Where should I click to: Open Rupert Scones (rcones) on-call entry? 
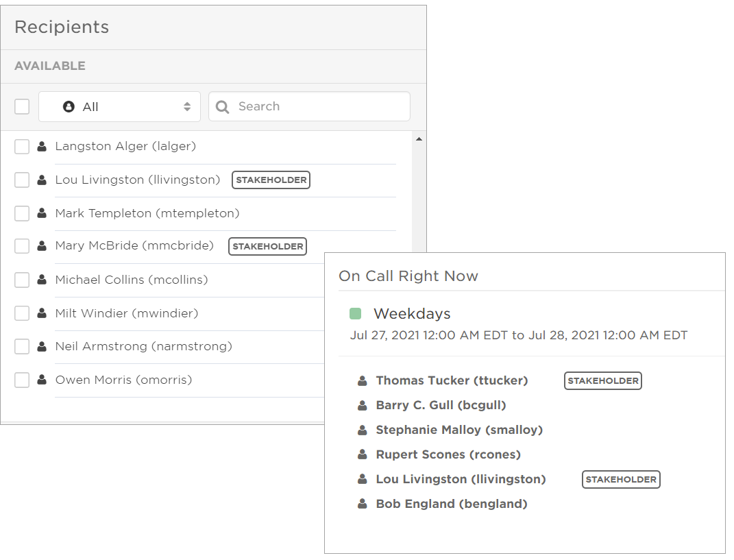[448, 454]
